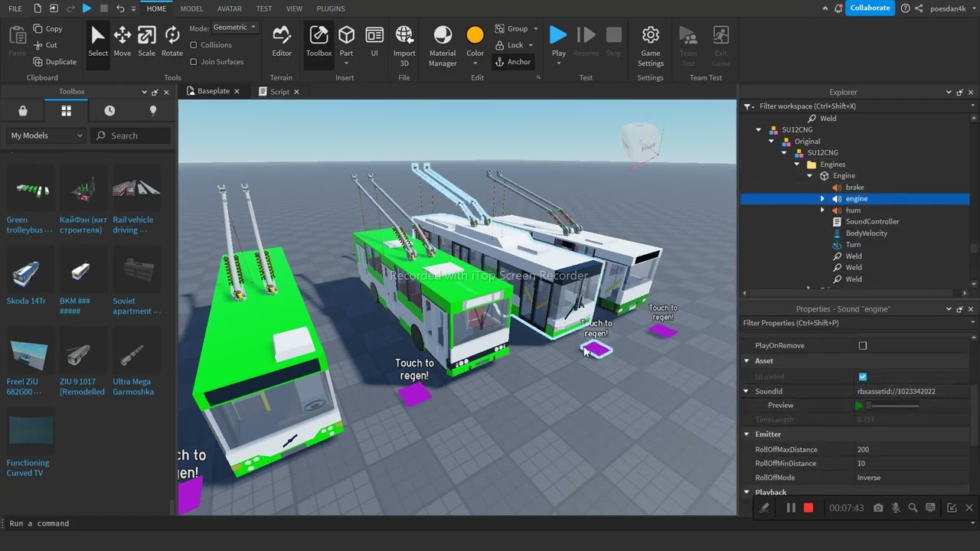Viewport: 980px width, 551px height.
Task: Open the Mode Geometric dropdown
Action: click(235, 28)
